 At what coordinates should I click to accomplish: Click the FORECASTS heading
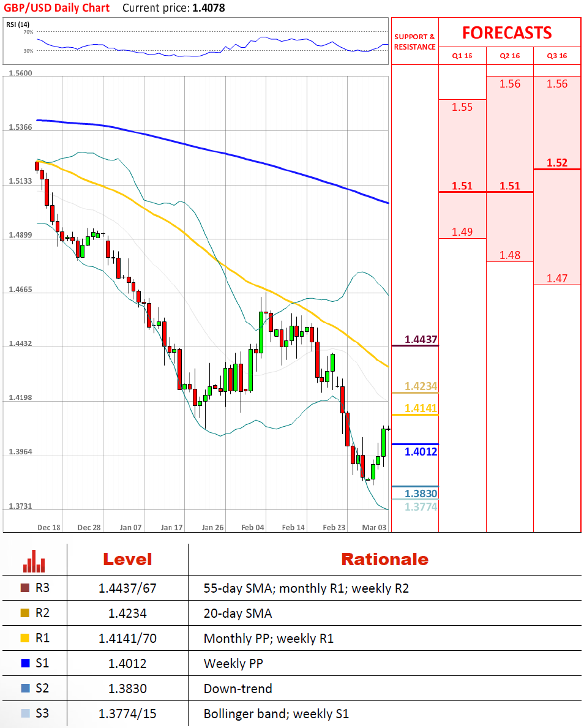[507, 33]
